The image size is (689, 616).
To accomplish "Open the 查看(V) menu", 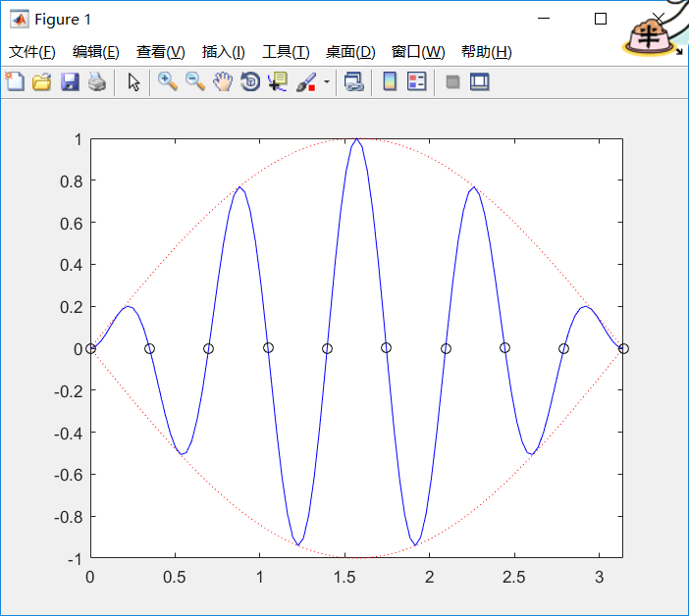I will [160, 52].
